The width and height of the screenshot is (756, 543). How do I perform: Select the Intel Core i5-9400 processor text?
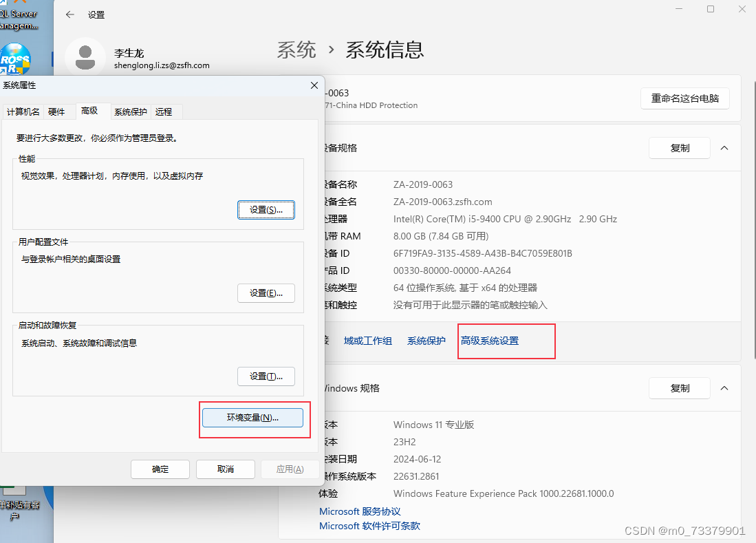pos(506,219)
